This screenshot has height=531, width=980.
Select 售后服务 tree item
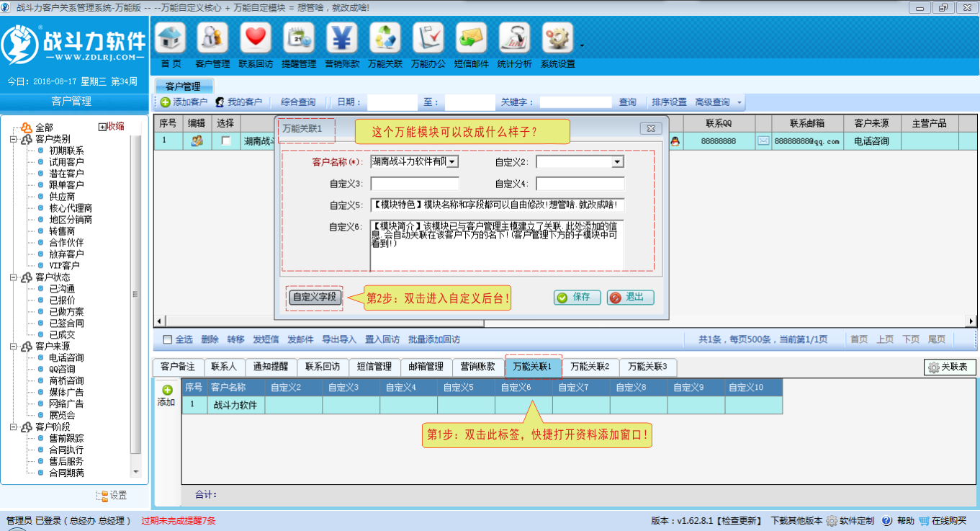(x=66, y=462)
